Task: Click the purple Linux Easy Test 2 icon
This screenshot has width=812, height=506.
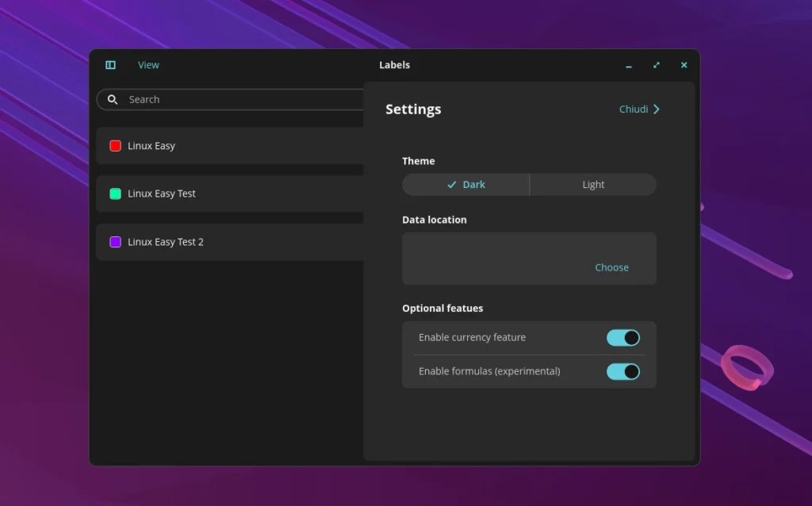Action: point(115,242)
